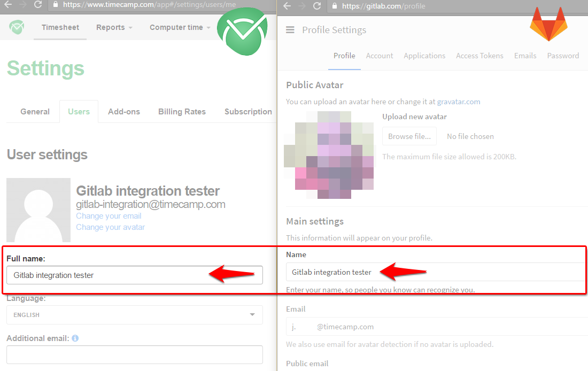Follow the gravatar.com link
Image resolution: width=588 pixels, height=371 pixels.
459,102
